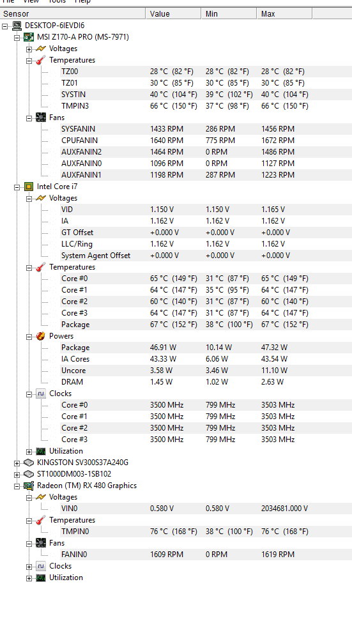Expand the Radeon RX 480 Clocks node
Image resolution: width=352 pixels, height=644 pixels.
[29, 567]
